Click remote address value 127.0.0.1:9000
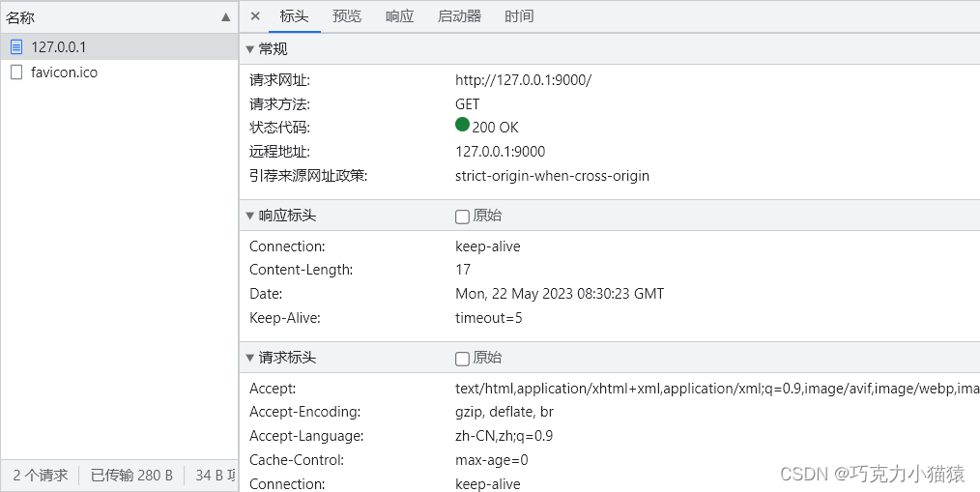980x492 pixels. [x=500, y=152]
